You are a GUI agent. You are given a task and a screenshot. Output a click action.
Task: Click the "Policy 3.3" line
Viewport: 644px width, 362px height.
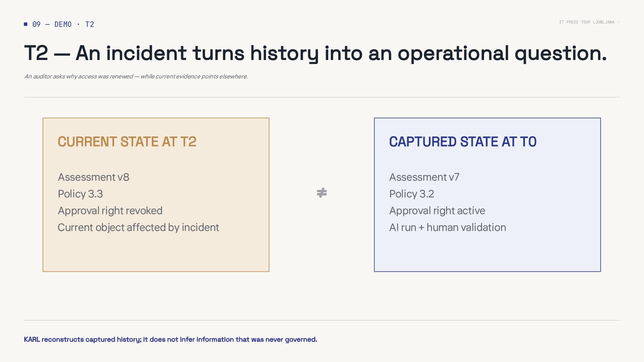pyautogui.click(x=80, y=194)
